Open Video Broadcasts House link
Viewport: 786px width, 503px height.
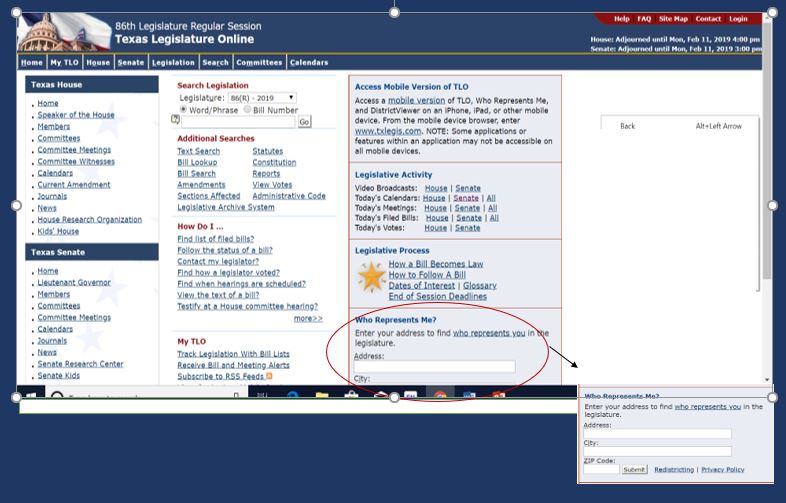pos(436,188)
